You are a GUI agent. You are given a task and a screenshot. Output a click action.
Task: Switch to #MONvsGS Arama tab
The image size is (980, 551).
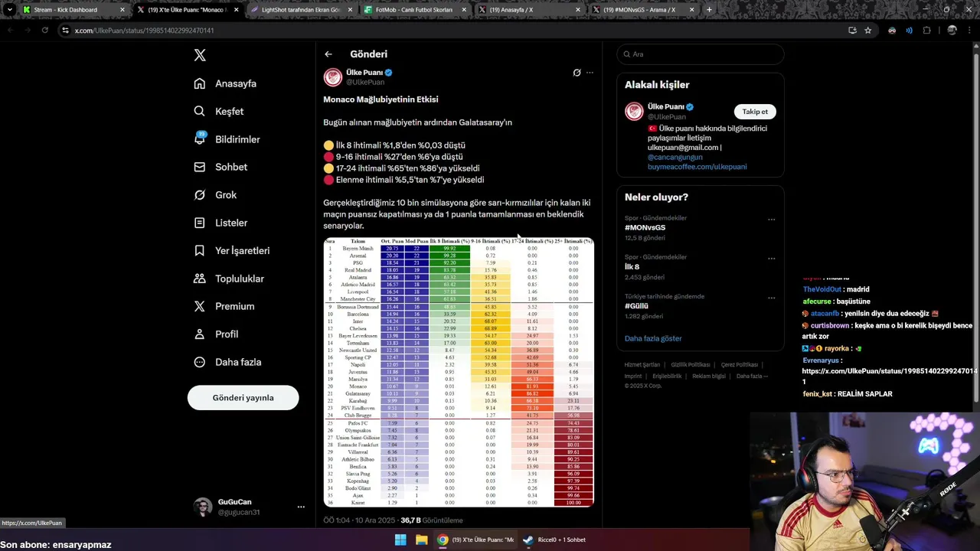(x=643, y=10)
